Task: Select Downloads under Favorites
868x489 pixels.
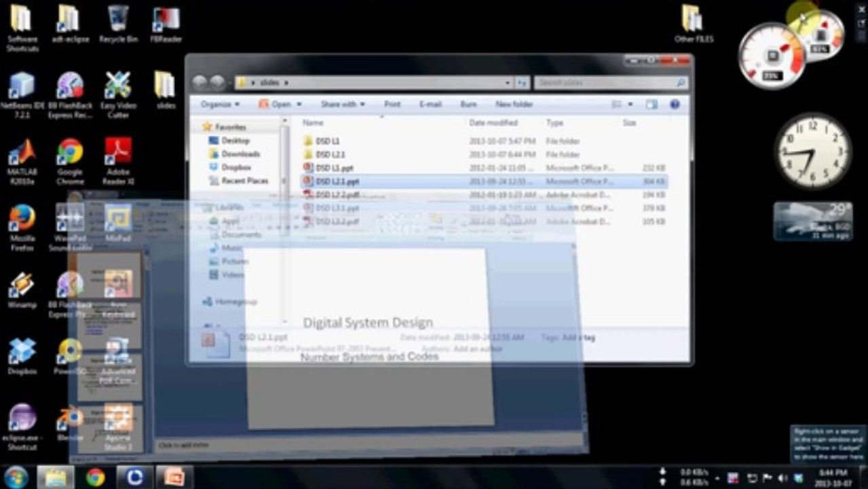Action: 235,154
